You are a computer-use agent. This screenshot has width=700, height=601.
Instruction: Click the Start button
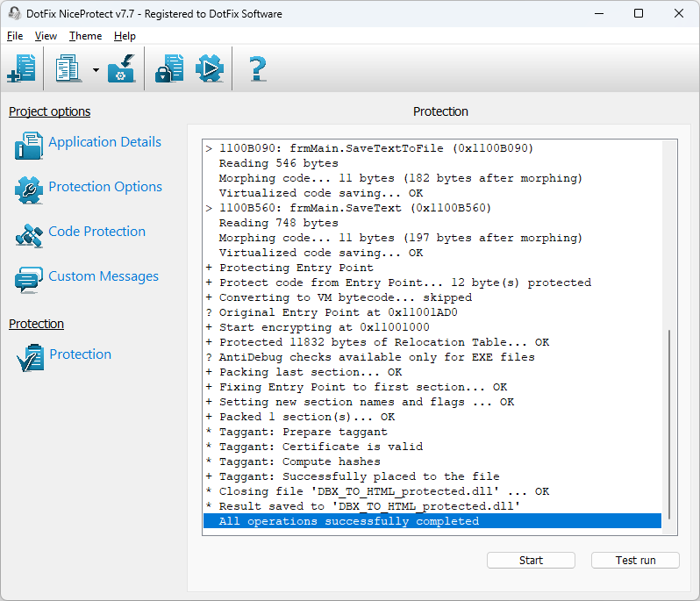click(531, 561)
